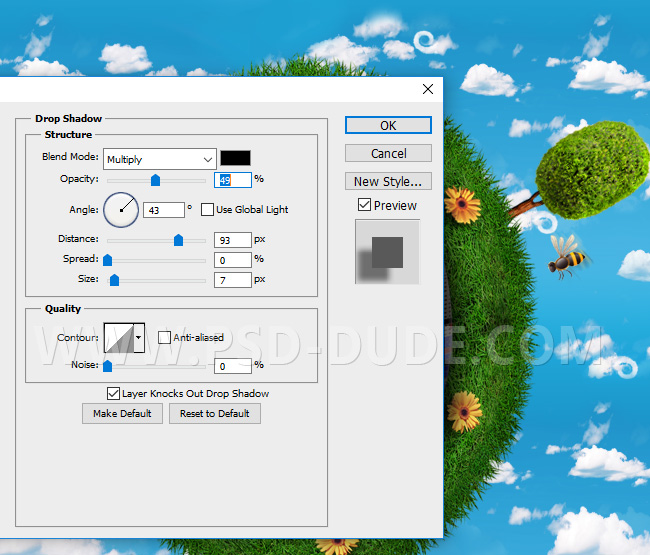
Task: Click the Spread value field
Action: (233, 260)
